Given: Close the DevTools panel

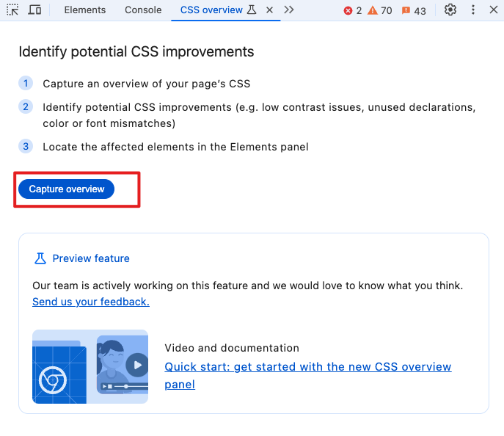Looking at the screenshot, I should (x=493, y=10).
